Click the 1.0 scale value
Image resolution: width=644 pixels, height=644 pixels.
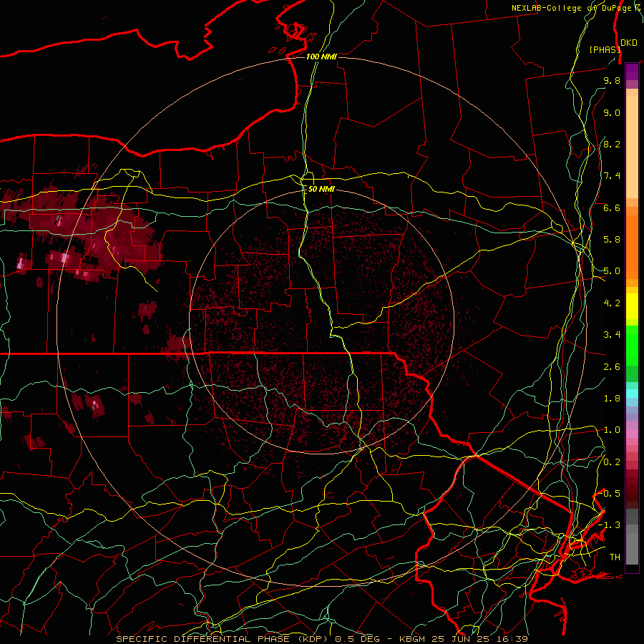(612, 430)
